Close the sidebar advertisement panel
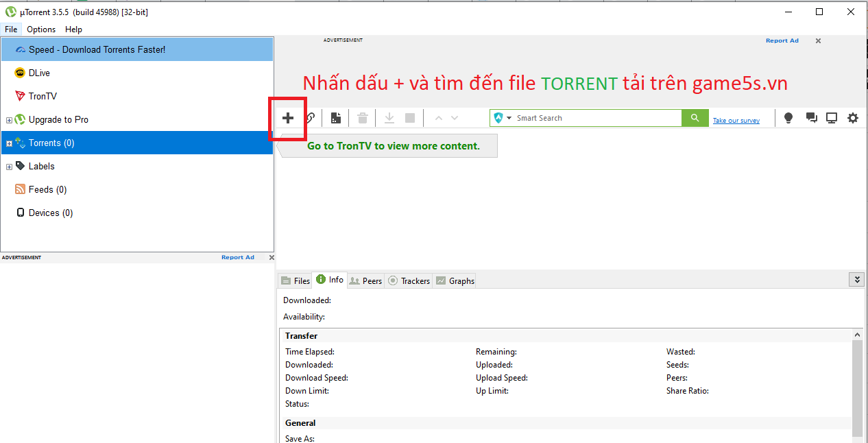Screen dimensions: 868x443 [272, 258]
